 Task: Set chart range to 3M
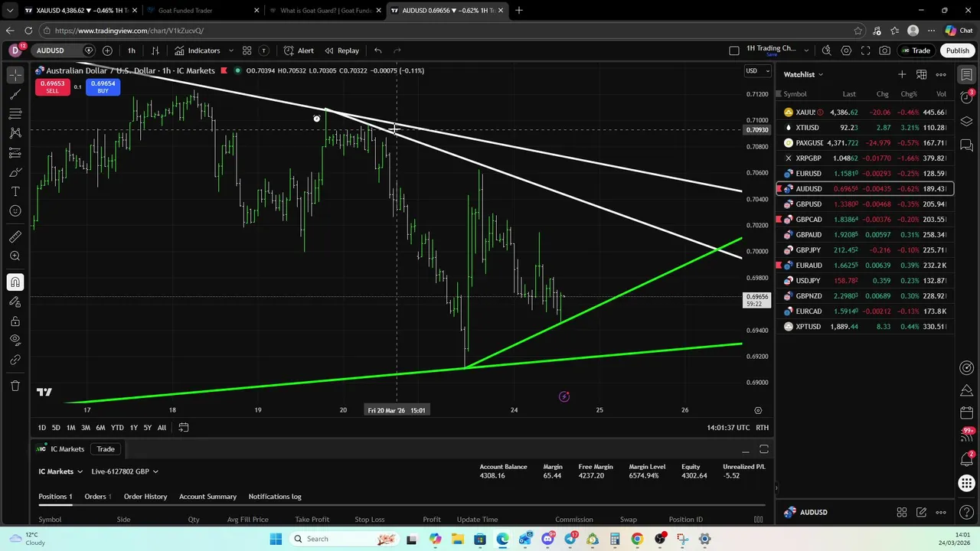click(86, 428)
